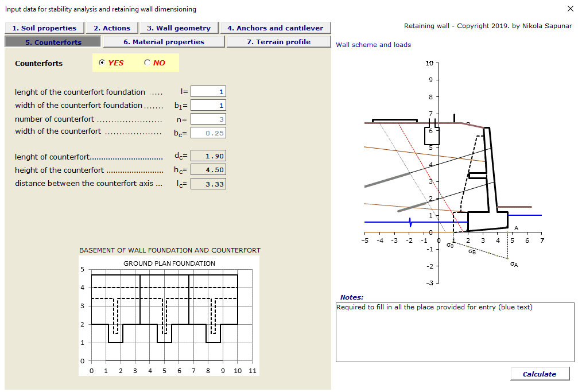Click the Calculate button
This screenshot has width=578, height=392.
540,374
